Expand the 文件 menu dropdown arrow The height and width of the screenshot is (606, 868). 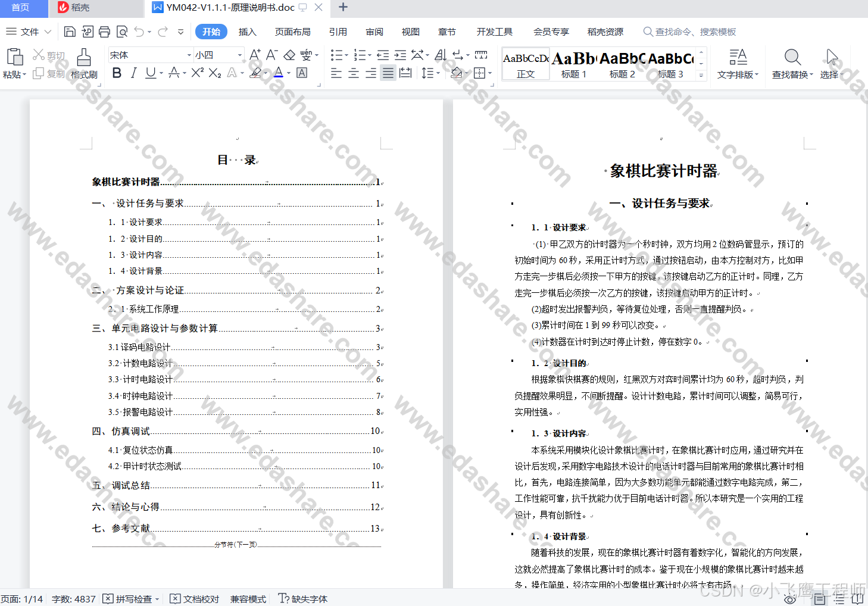[x=48, y=32]
